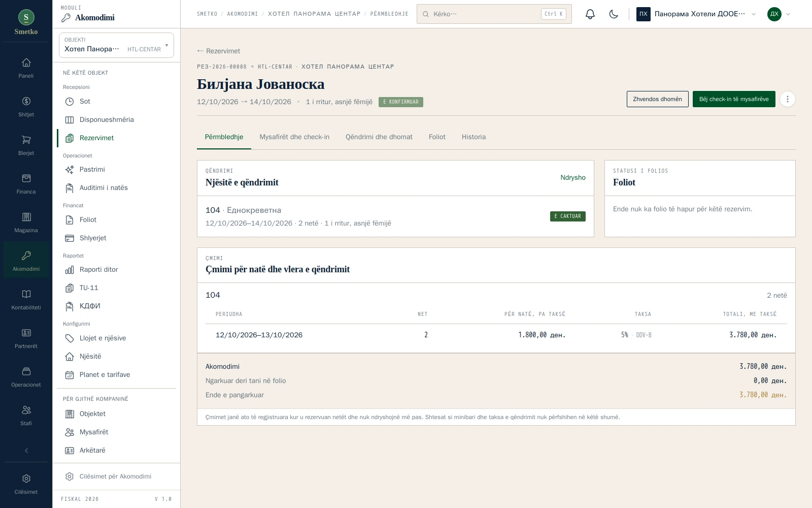Open Disponueshmëria availability page

tap(116, 120)
